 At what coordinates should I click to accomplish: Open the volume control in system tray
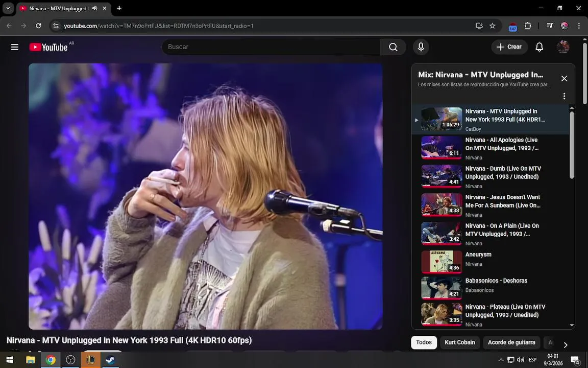(521, 360)
